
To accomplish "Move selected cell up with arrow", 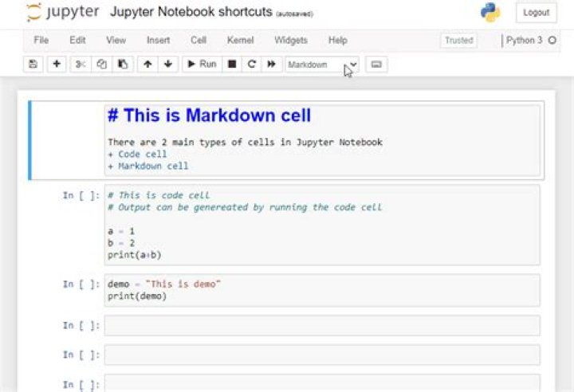I will click(147, 65).
